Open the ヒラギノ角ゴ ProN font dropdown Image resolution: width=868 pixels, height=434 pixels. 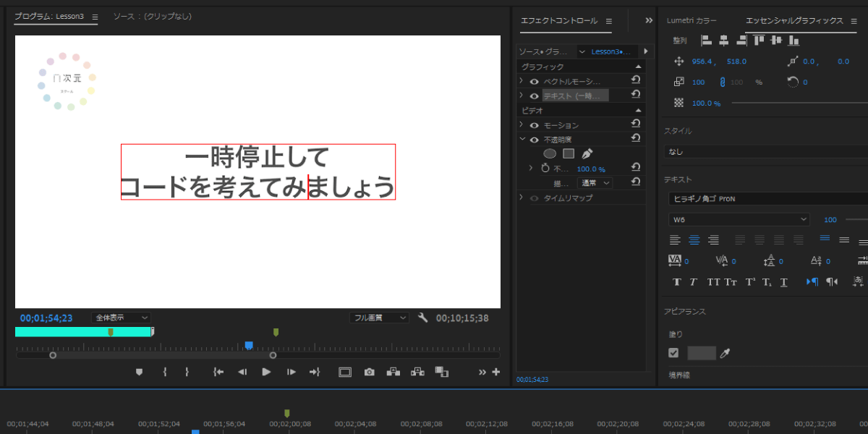[768, 198]
